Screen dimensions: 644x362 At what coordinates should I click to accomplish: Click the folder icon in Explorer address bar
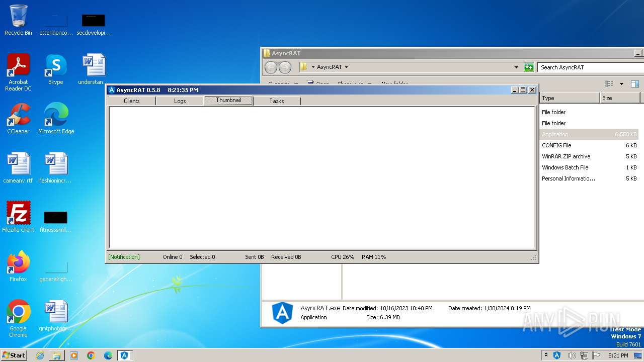pyautogui.click(x=304, y=67)
